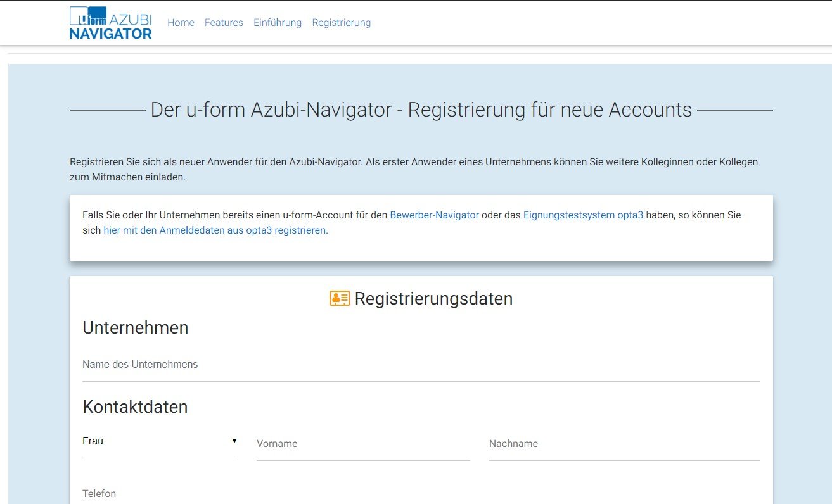Click the Kontaktdaten section heading
Screen dimensions: 832x504
(x=135, y=407)
